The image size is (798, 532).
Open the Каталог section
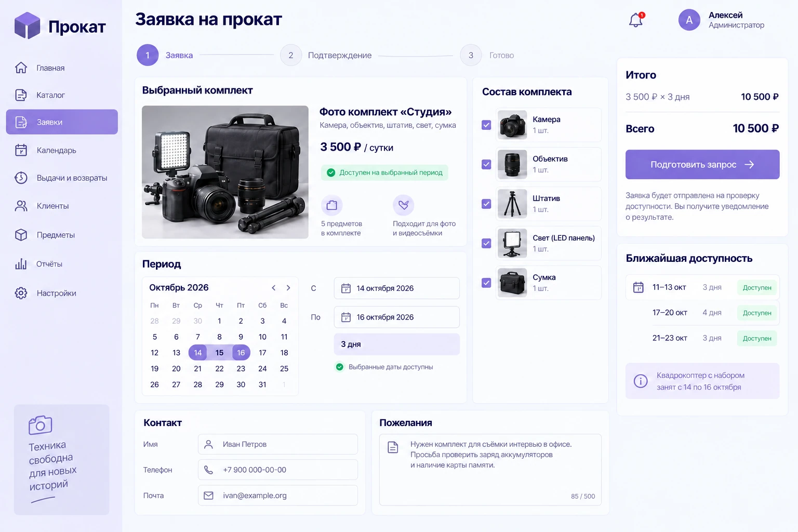click(x=62, y=95)
